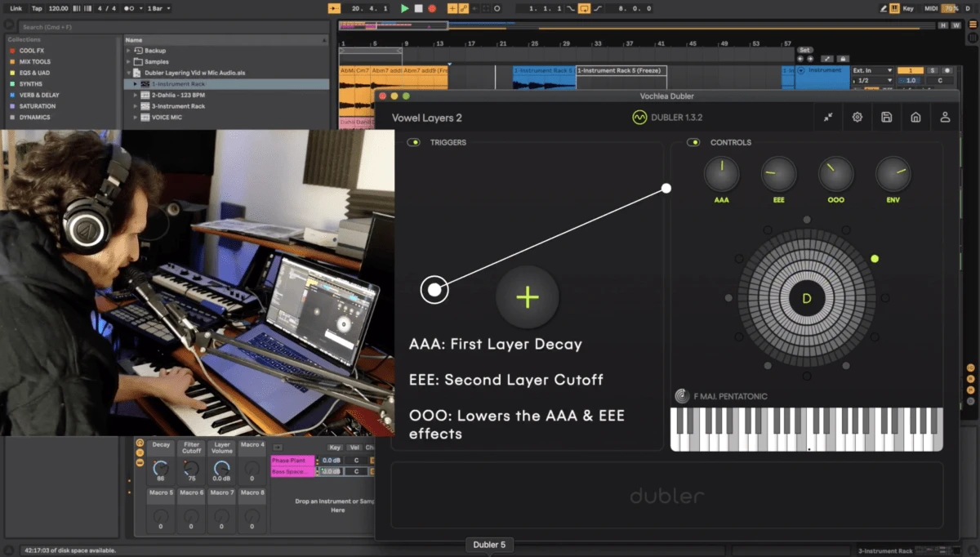Screen dimensions: 980x557
Task: Toggle the computer MIDI keyboard icon
Action: 895,8
